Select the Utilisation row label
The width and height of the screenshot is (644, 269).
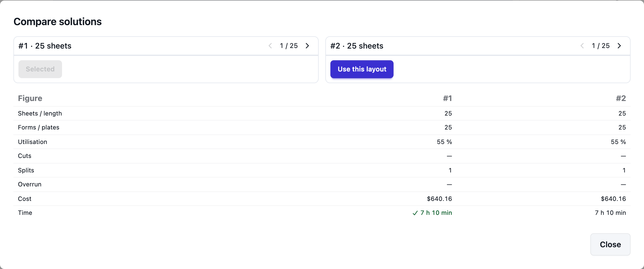pyautogui.click(x=32, y=142)
